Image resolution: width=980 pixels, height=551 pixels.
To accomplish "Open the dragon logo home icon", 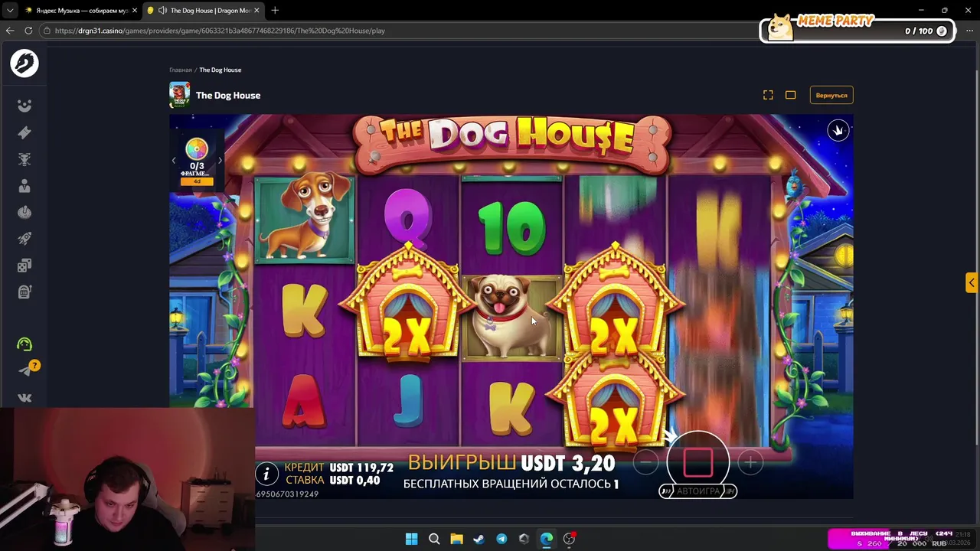I will click(24, 63).
